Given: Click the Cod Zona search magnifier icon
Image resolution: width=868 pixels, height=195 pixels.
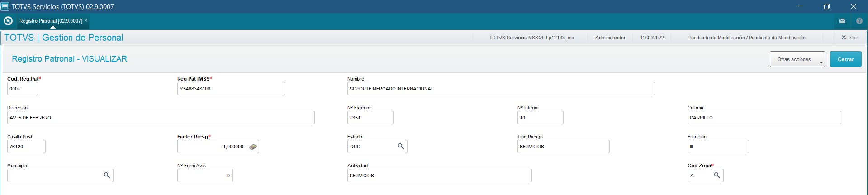Looking at the screenshot, I should [717, 176].
